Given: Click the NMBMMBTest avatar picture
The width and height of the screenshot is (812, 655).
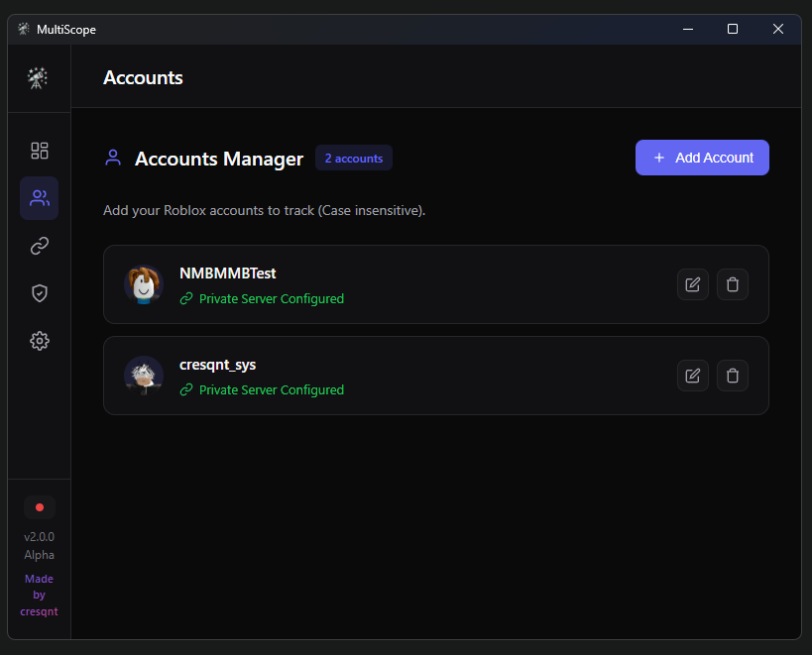Looking at the screenshot, I should 143,284.
